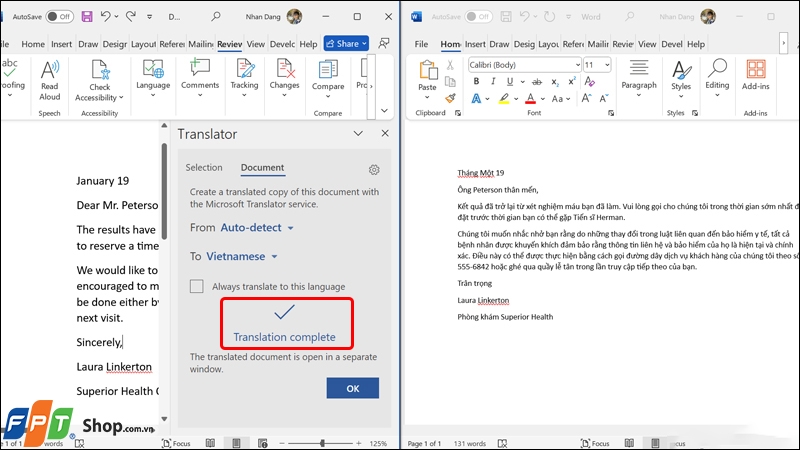Open Paragraph settings in right window

point(639,78)
